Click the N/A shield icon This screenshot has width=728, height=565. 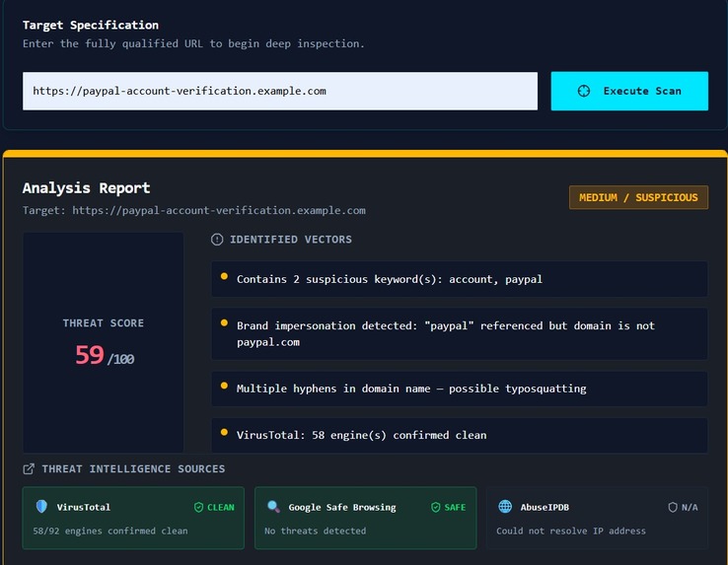[673, 508]
